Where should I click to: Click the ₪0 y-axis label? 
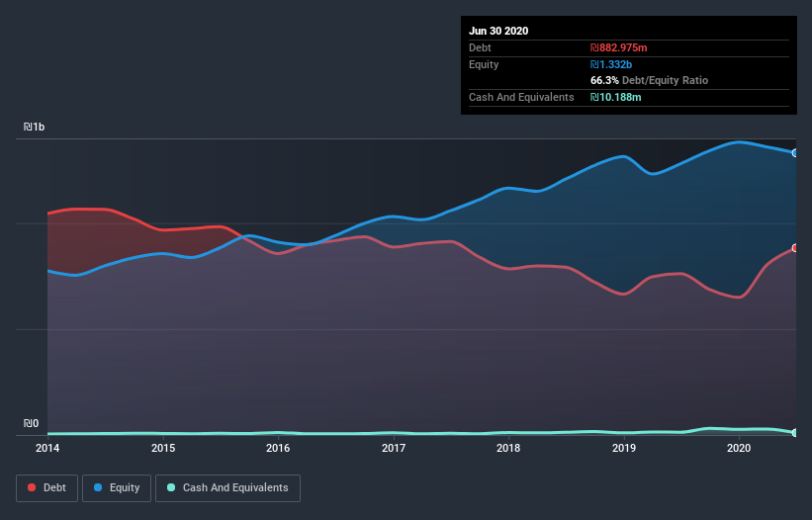click(31, 423)
